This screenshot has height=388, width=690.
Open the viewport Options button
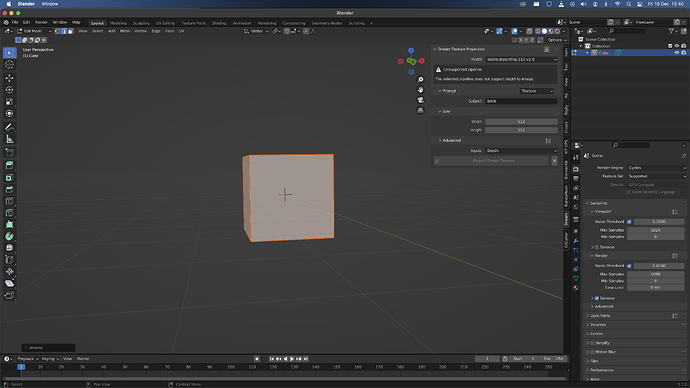pyautogui.click(x=557, y=40)
